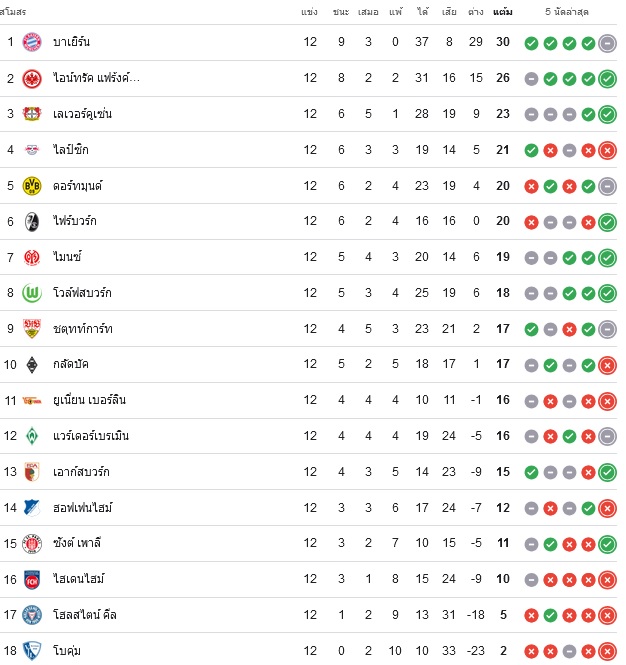
Task: Click the Eintracht Frankfurt eagle logo
Action: pos(32,78)
